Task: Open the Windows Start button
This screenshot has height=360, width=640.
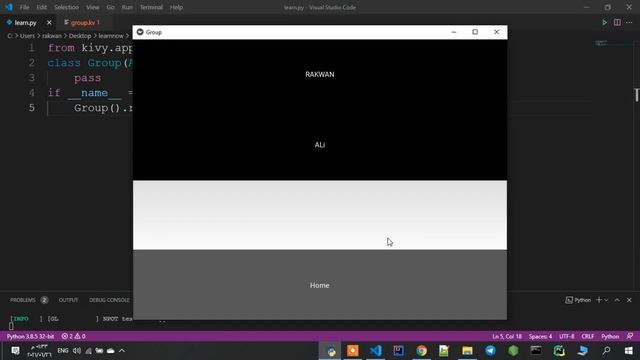Action: 629,351
